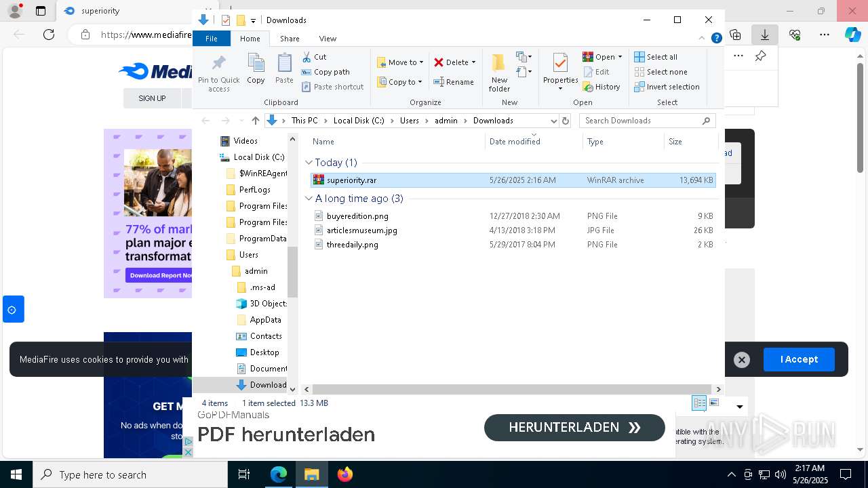The width and height of the screenshot is (868, 488).
Task: Click the Copy ribbon icon
Action: pyautogui.click(x=256, y=69)
